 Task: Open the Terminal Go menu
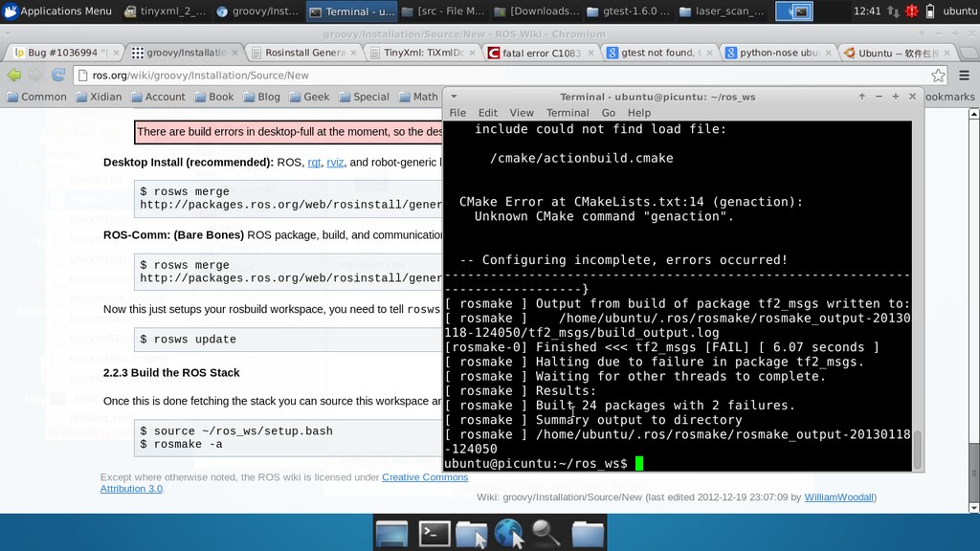click(x=608, y=113)
